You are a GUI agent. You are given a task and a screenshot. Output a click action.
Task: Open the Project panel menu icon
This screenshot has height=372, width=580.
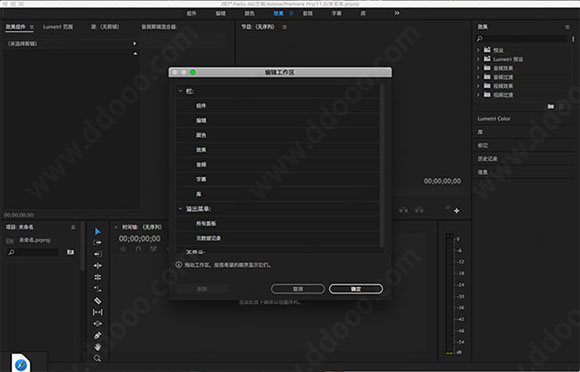click(73, 227)
